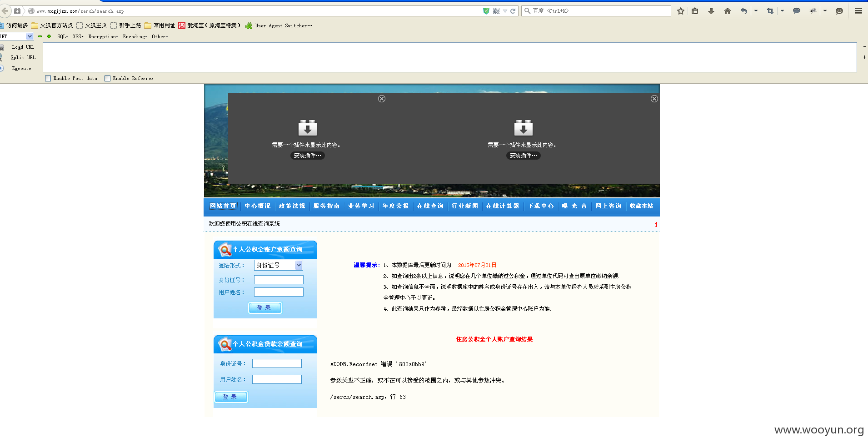Open the Other dropdown menu
Image resolution: width=868 pixels, height=443 pixels.
click(160, 36)
